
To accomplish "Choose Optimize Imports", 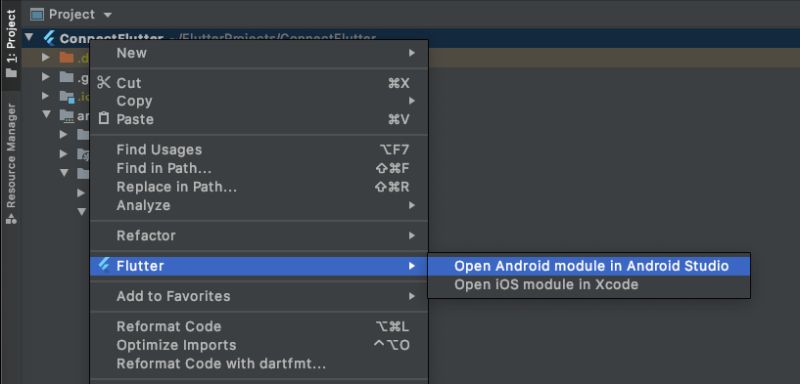I will (259, 345).
